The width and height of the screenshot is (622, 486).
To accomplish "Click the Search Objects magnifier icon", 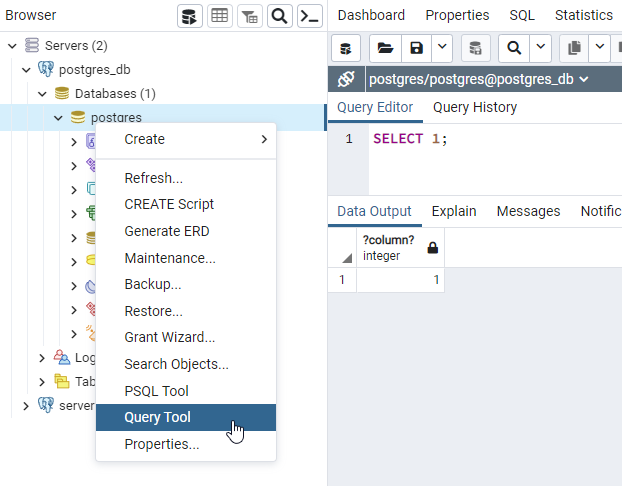I will (x=280, y=16).
